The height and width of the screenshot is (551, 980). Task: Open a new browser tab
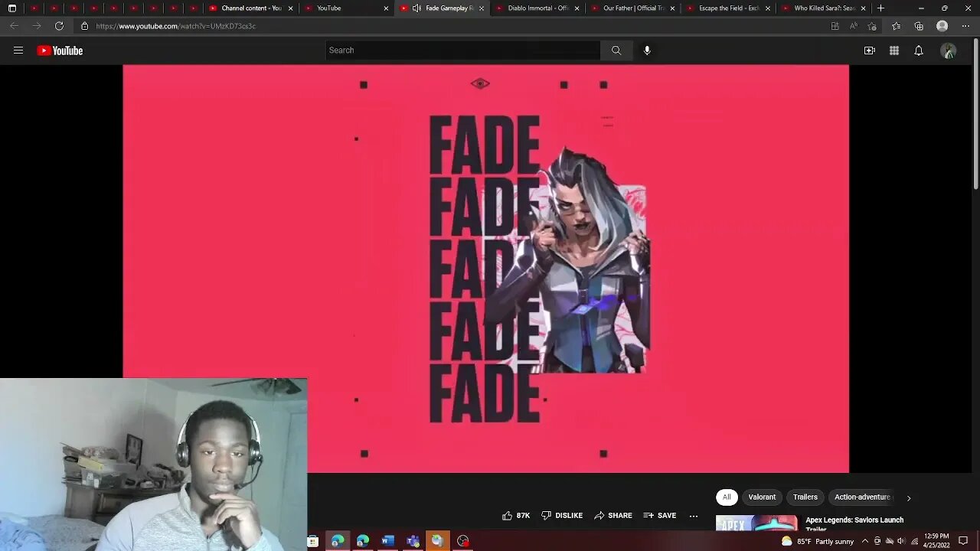click(x=880, y=8)
